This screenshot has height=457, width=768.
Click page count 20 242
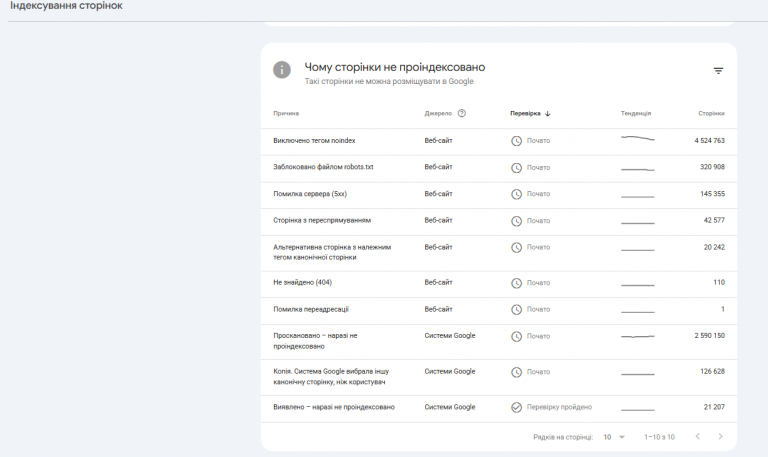(x=714, y=247)
